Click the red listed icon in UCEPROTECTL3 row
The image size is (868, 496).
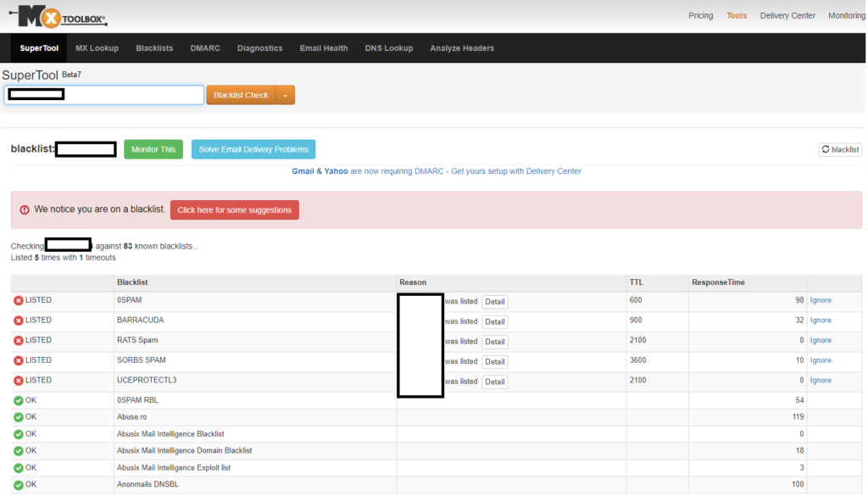pos(19,381)
